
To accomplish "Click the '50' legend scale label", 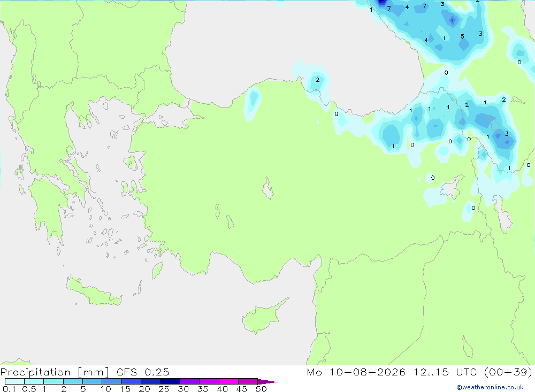I will 261,389.
